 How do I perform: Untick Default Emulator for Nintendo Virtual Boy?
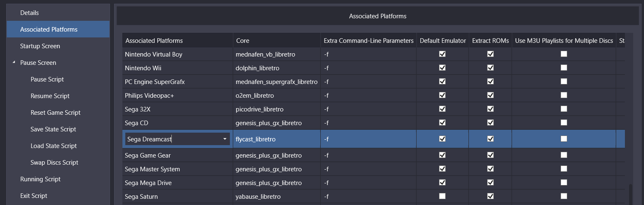click(x=442, y=54)
